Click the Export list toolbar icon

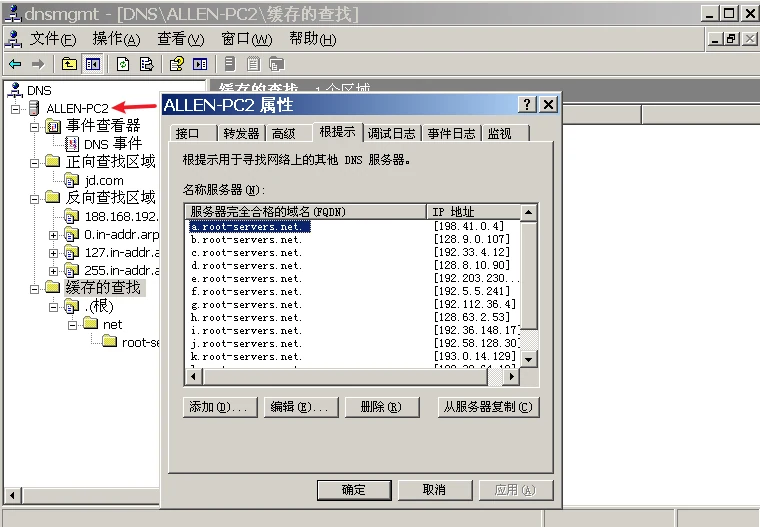pos(146,64)
